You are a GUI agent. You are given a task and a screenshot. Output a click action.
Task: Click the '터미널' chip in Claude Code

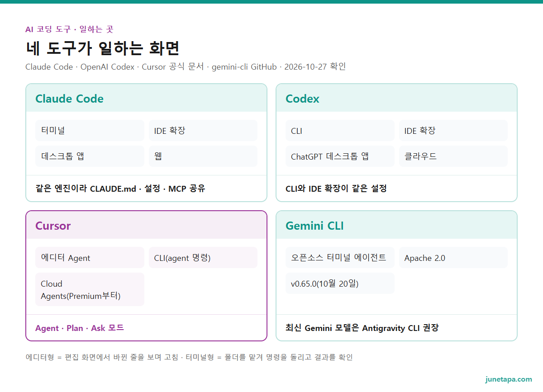[x=90, y=131]
